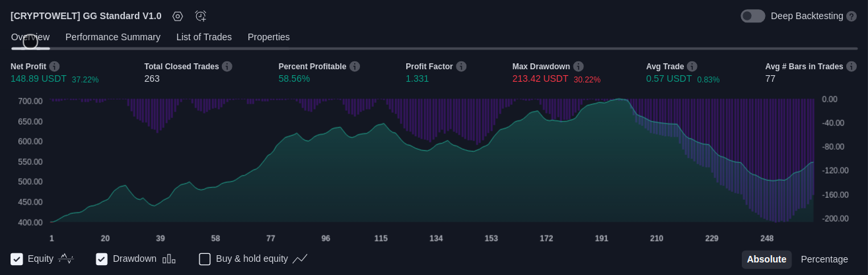Select the Absolute display mode button

pyautogui.click(x=766, y=259)
